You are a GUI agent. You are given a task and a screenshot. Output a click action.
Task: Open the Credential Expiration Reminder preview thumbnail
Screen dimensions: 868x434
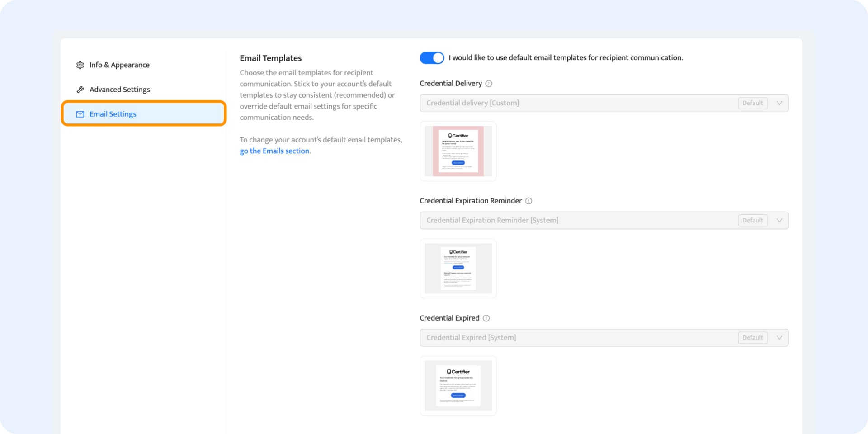tap(458, 269)
